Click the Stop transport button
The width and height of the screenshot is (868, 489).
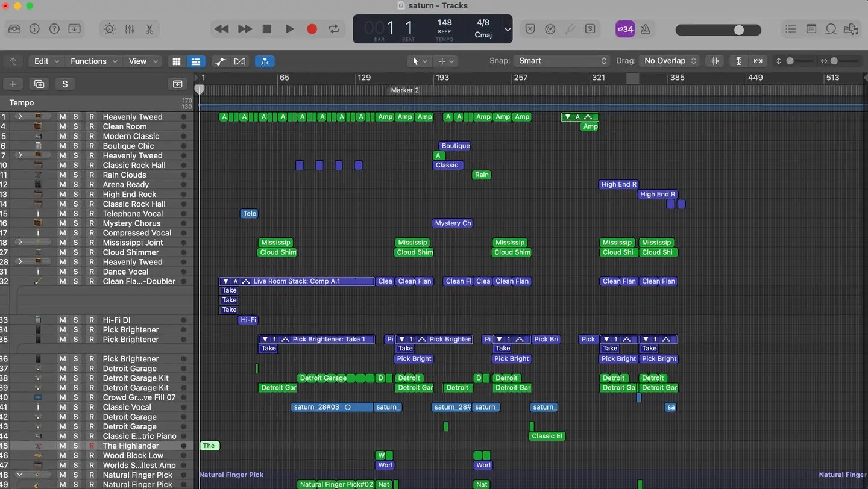(267, 29)
